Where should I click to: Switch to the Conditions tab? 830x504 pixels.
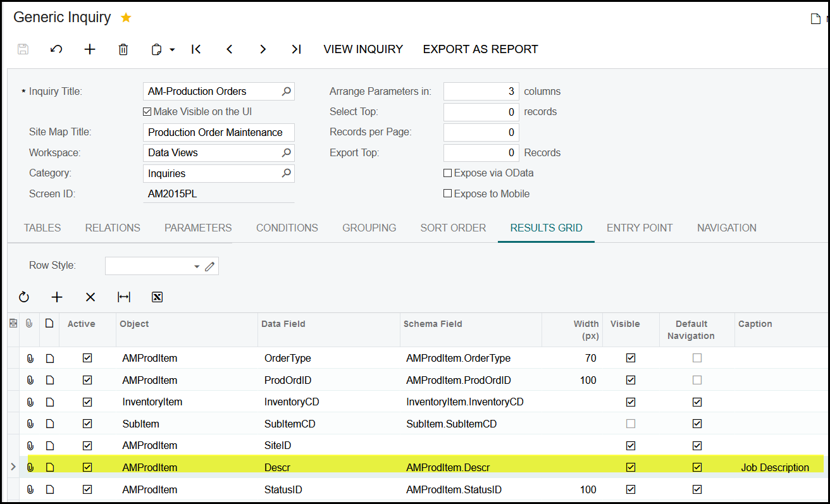tap(287, 228)
